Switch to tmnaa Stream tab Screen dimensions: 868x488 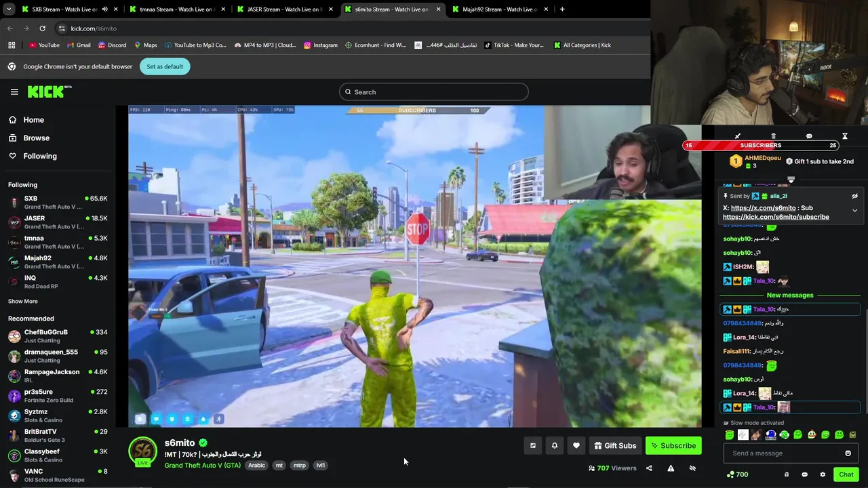click(x=177, y=9)
